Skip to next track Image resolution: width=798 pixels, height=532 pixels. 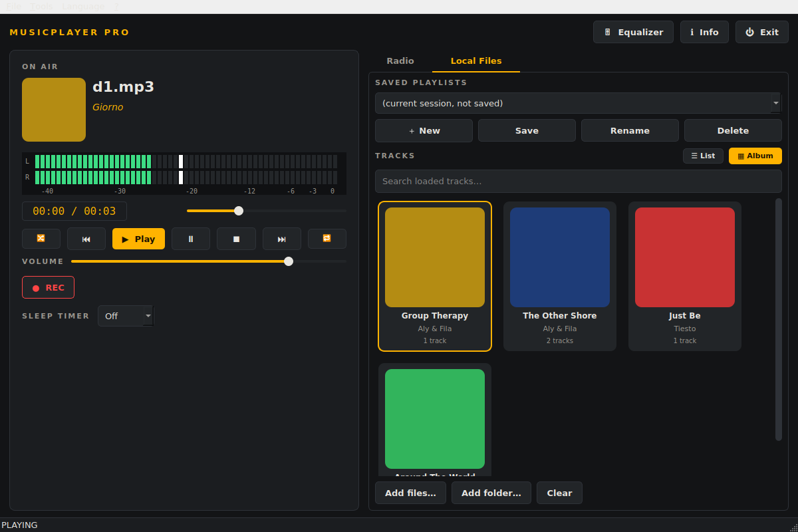pyautogui.click(x=282, y=239)
